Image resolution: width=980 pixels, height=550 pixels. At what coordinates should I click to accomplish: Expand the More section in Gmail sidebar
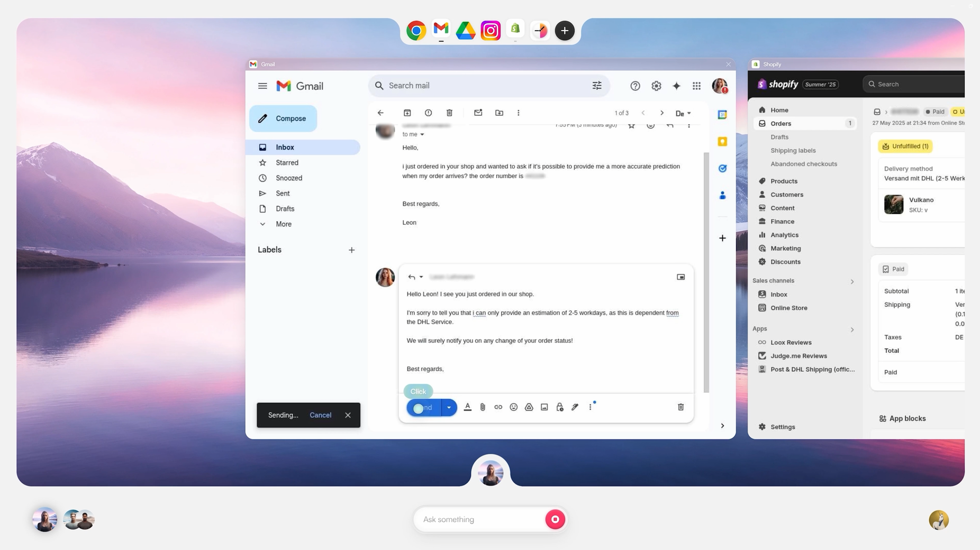[x=283, y=224]
